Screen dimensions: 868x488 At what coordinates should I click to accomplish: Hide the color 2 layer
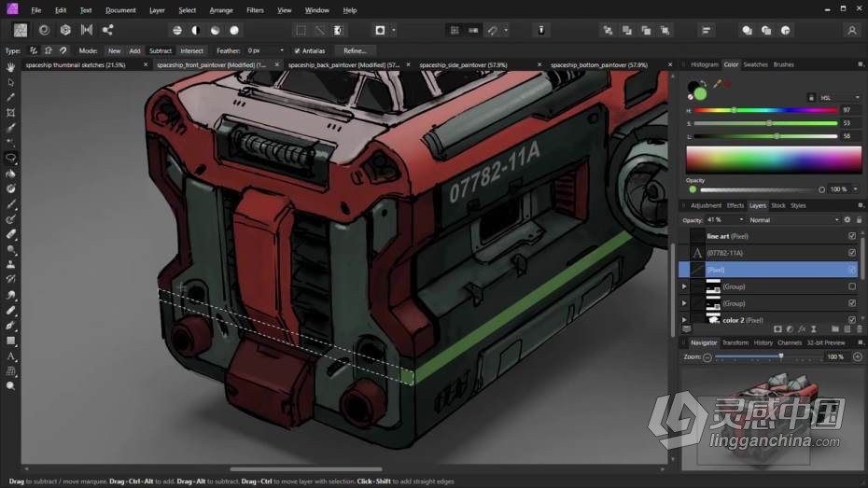pos(852,320)
